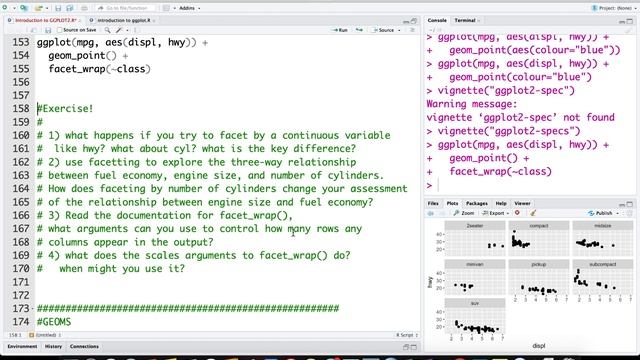Refresh the current plot icon
This screenshot has width=640, height=360.
tap(629, 213)
